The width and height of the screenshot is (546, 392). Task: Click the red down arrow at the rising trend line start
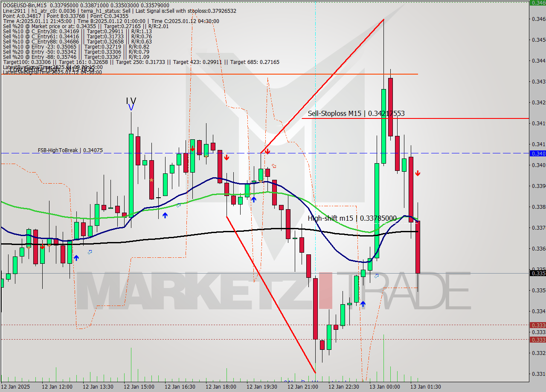tap(267, 151)
